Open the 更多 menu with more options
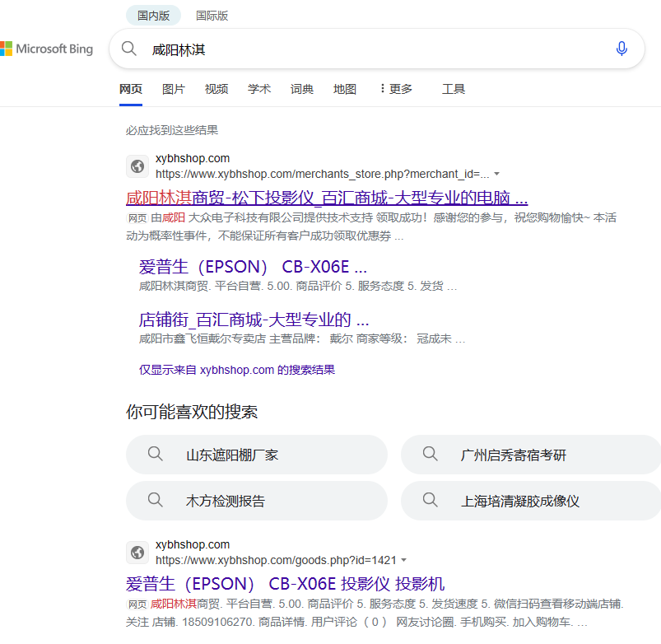The height and width of the screenshot is (644, 661). [396, 89]
